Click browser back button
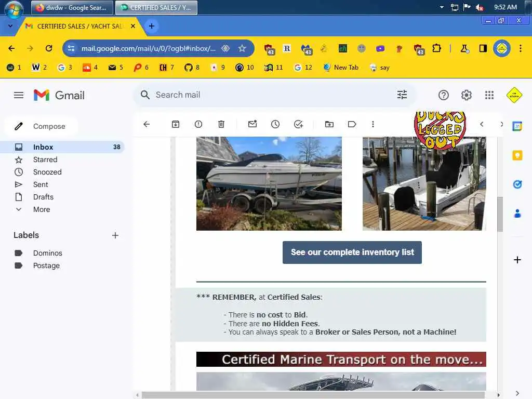532x399 pixels. pos(11,48)
